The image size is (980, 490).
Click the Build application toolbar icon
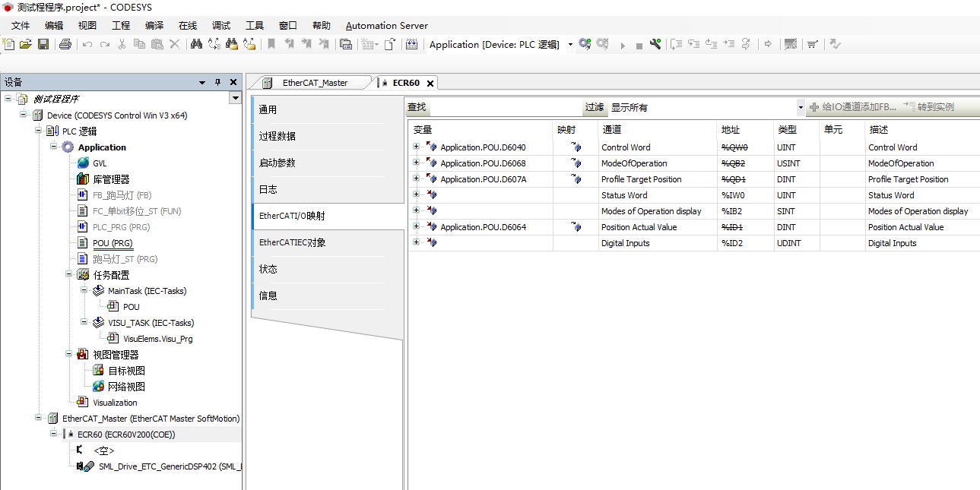click(x=411, y=44)
